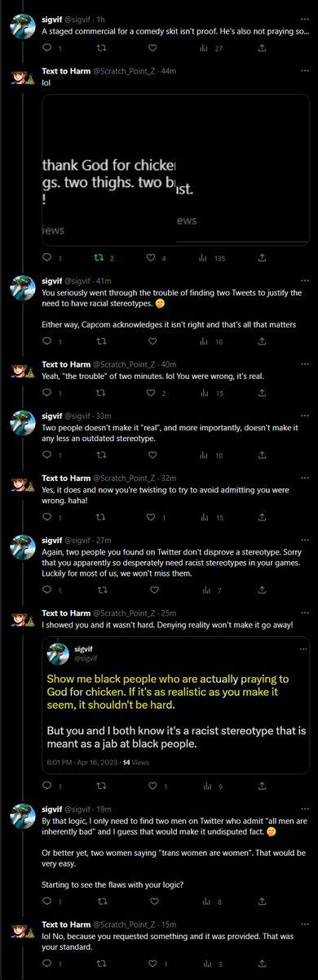
Task: Like Text to Harm's 40m 'the trouble' tweet
Action: point(152,394)
